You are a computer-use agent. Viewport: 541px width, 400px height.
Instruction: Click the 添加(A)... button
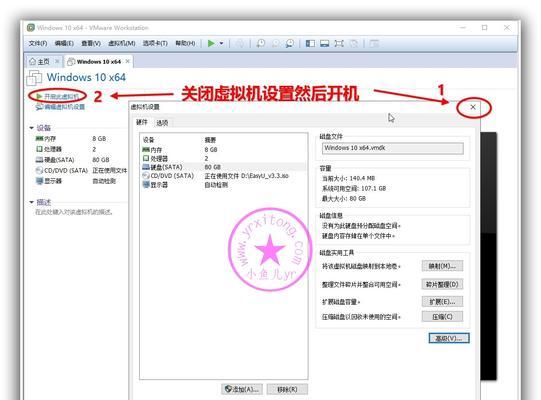coord(242,389)
